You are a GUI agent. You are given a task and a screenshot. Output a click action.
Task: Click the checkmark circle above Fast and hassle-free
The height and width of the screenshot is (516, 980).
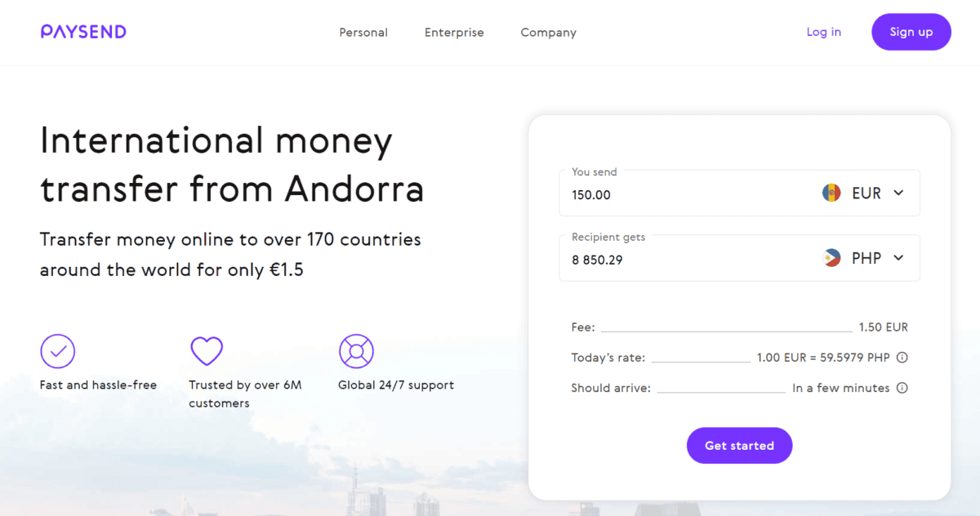coord(57,351)
